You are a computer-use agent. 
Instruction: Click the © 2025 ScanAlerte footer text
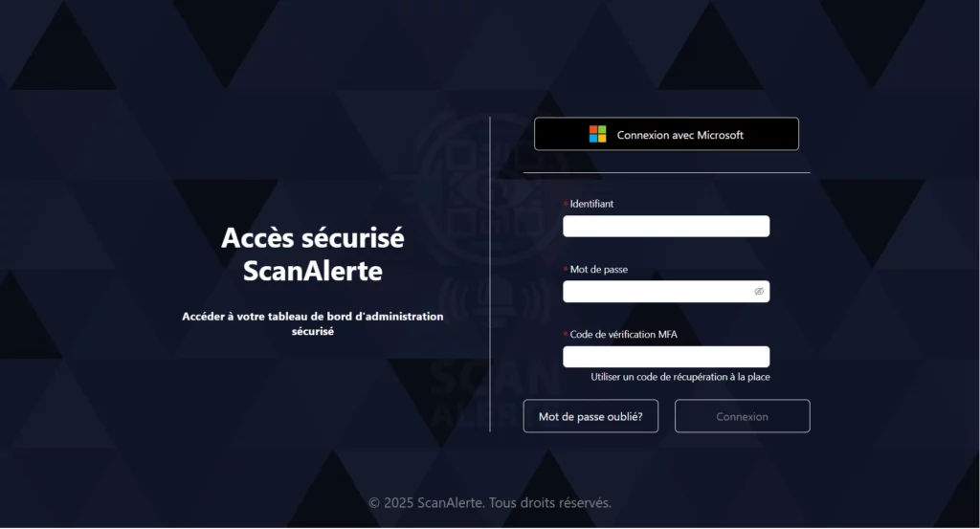(x=489, y=503)
